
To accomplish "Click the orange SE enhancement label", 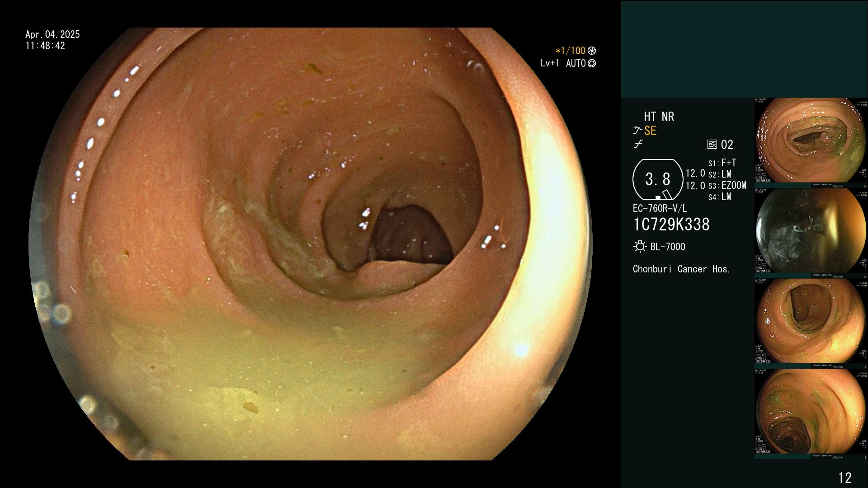I will [650, 131].
